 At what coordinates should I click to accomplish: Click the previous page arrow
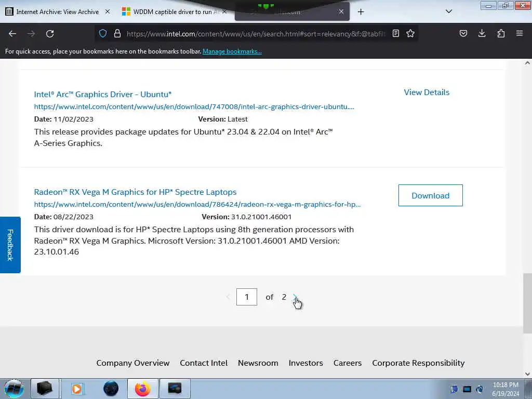(x=228, y=297)
